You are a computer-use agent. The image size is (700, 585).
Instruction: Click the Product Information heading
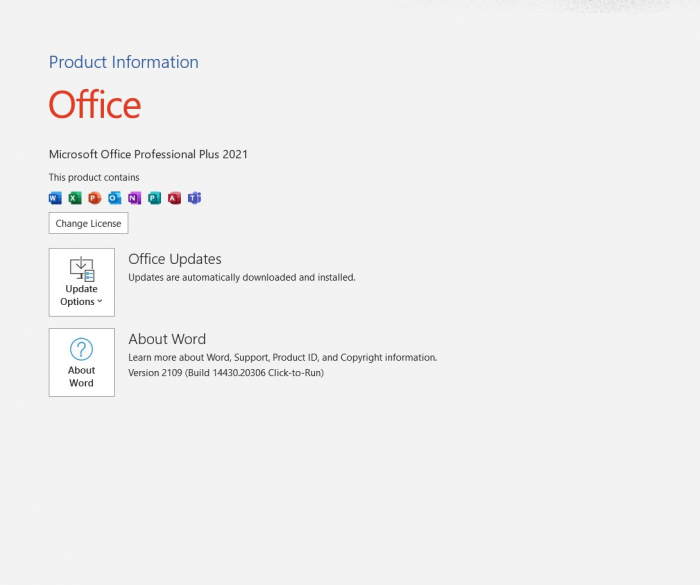pyautogui.click(x=124, y=62)
